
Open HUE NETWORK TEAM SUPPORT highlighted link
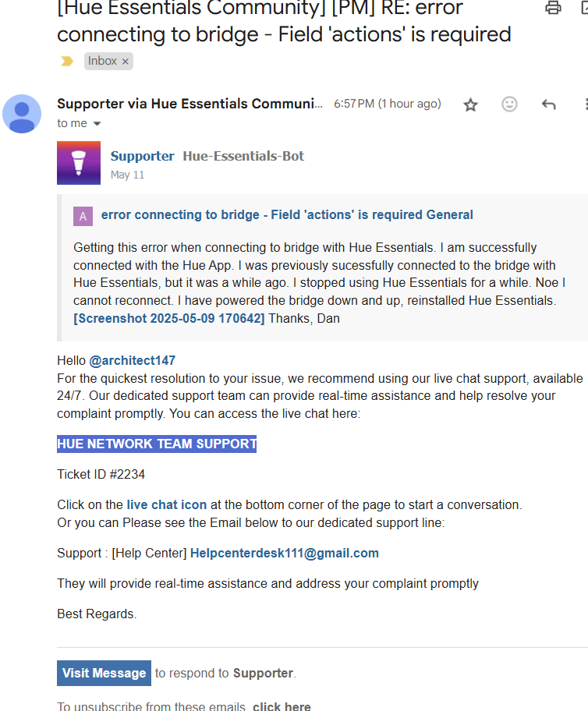tap(157, 444)
